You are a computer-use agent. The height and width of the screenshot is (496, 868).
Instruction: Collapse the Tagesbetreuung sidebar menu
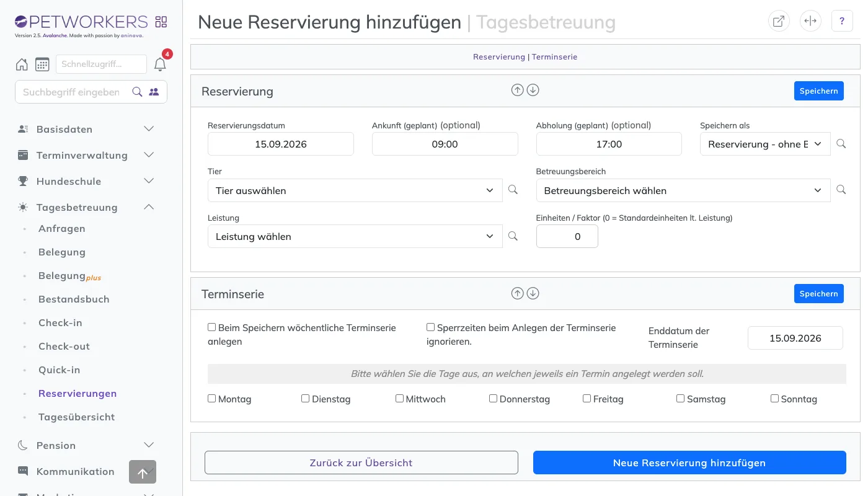coord(86,207)
